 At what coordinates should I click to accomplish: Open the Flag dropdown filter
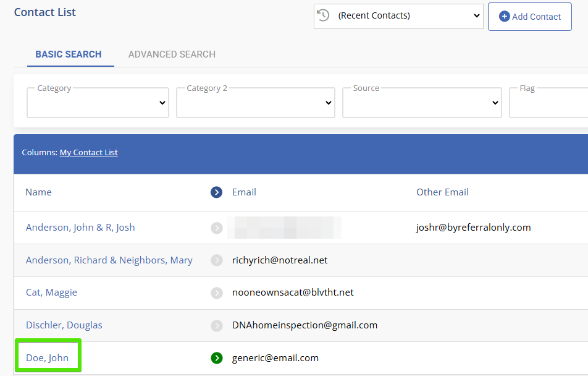coord(548,103)
